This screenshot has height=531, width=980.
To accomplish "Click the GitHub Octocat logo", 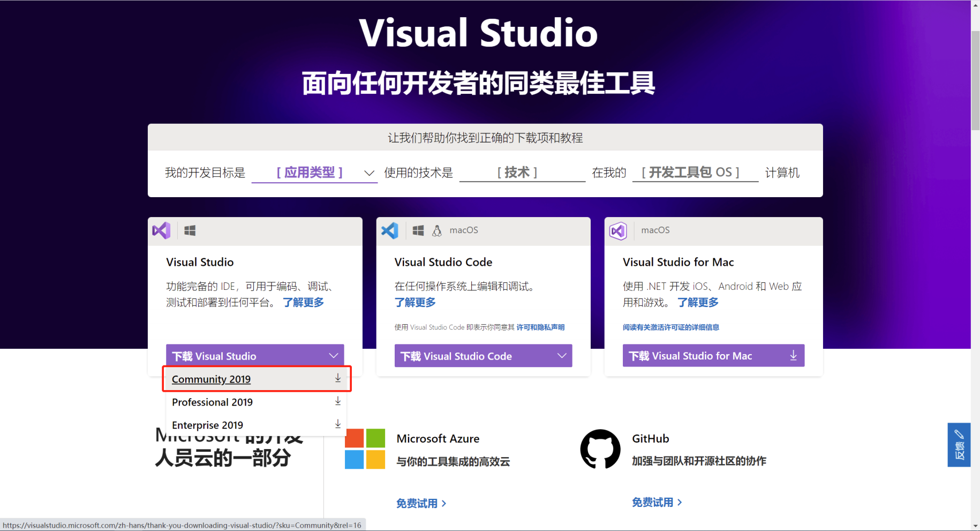I will pyautogui.click(x=600, y=449).
